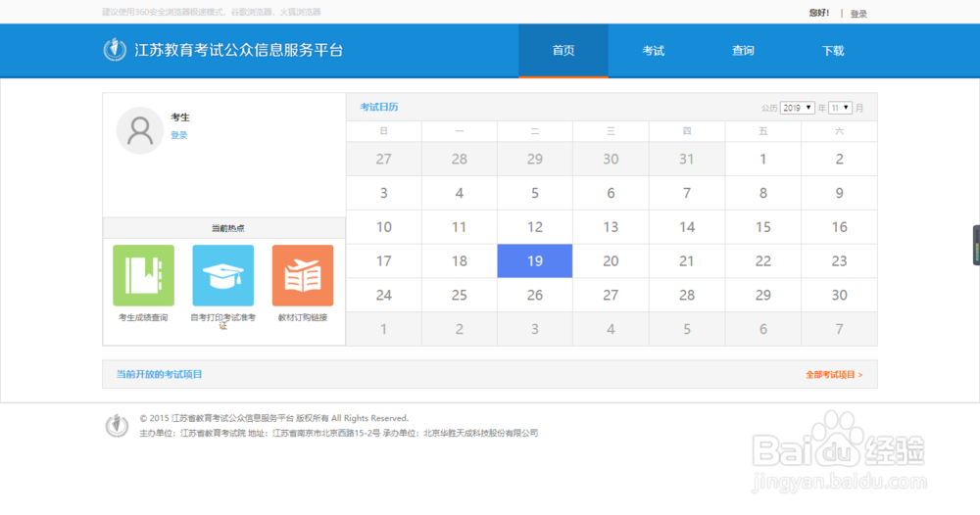Select date 8 in the calendar
980x515 pixels.
point(762,193)
